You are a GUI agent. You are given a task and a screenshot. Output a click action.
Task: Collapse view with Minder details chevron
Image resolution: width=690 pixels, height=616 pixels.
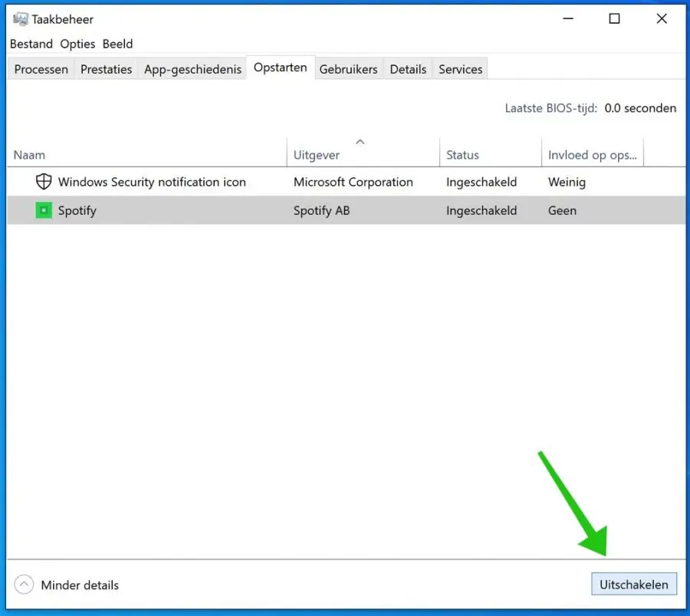24,585
